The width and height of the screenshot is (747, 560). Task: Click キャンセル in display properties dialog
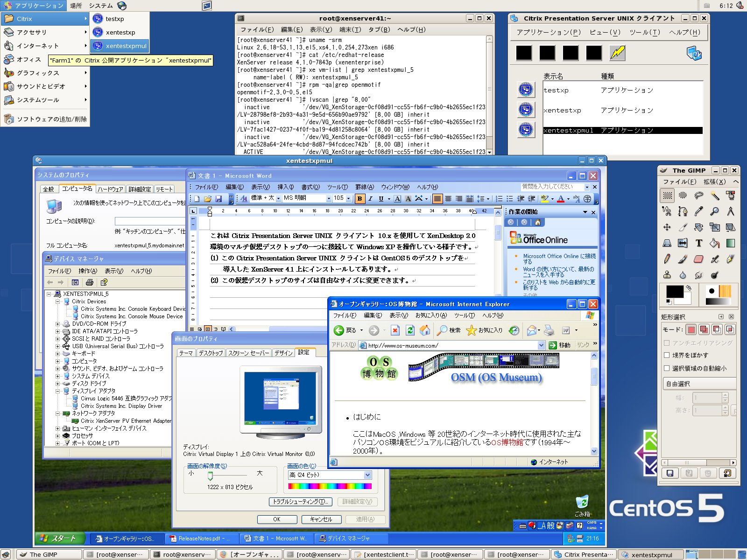click(321, 519)
